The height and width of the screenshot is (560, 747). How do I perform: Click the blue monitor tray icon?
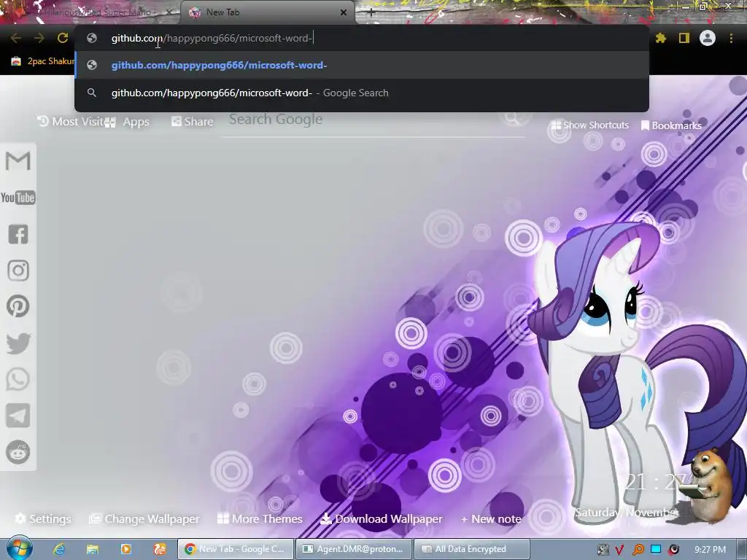(x=656, y=550)
